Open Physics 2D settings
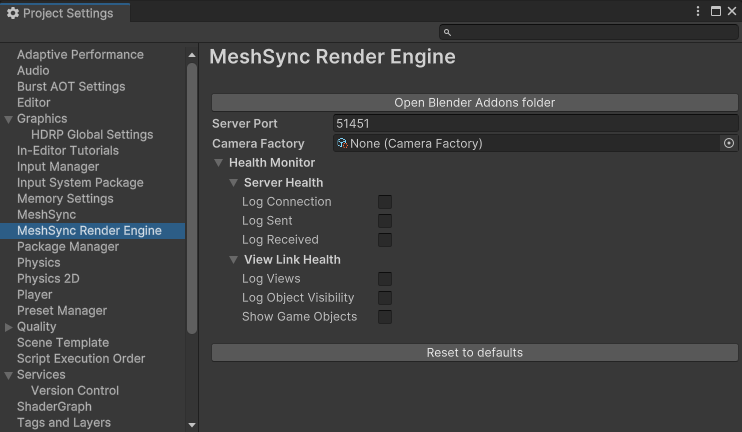The height and width of the screenshot is (432, 742). tap(48, 279)
